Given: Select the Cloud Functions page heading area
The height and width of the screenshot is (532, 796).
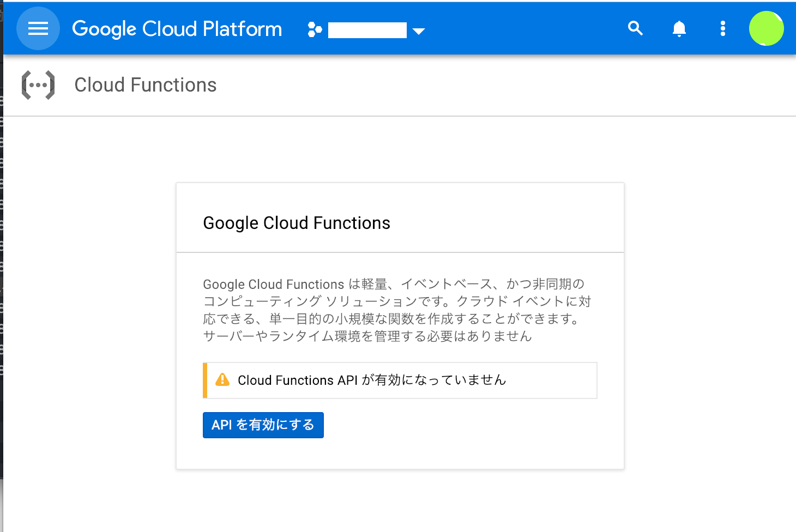Looking at the screenshot, I should point(145,84).
